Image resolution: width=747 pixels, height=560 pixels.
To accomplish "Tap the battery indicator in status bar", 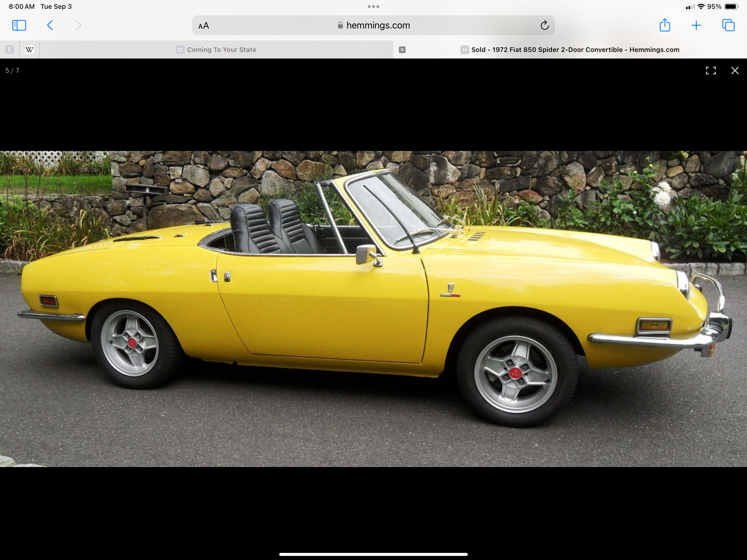I will 731,6.
